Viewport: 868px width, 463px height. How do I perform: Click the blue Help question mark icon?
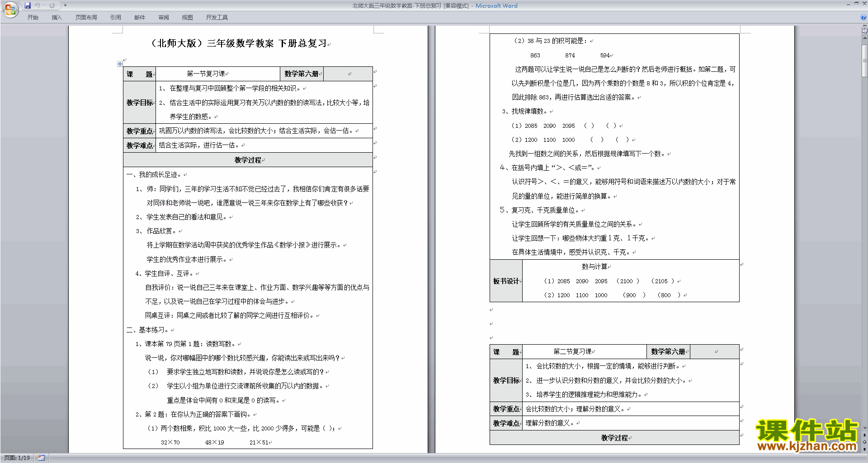(x=863, y=17)
